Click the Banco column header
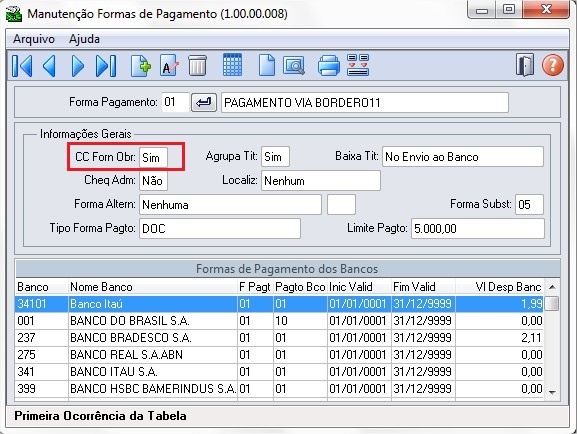 (42, 287)
